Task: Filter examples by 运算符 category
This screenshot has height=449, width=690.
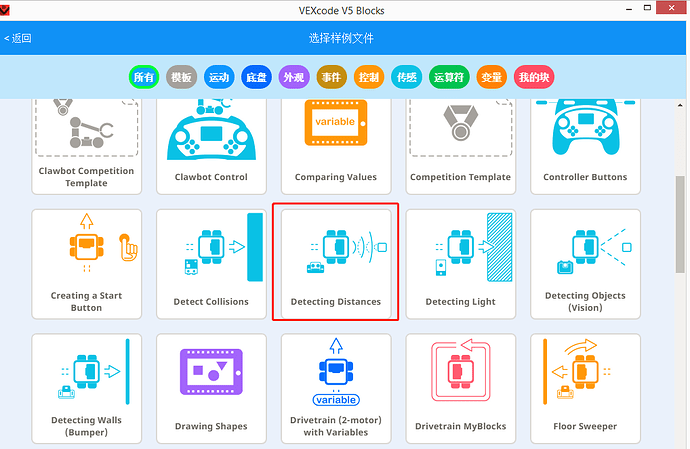Action: click(449, 77)
